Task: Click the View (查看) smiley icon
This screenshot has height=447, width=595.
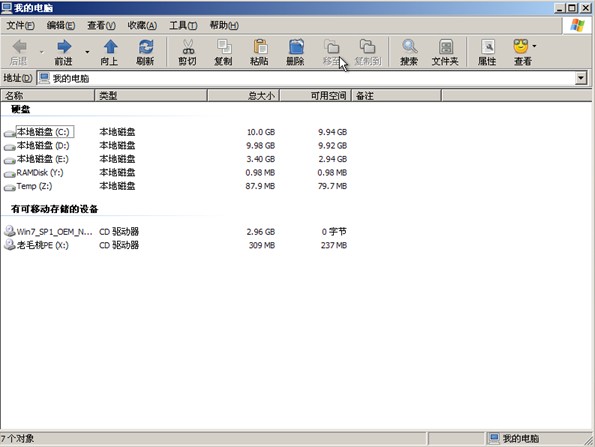Action: click(521, 46)
